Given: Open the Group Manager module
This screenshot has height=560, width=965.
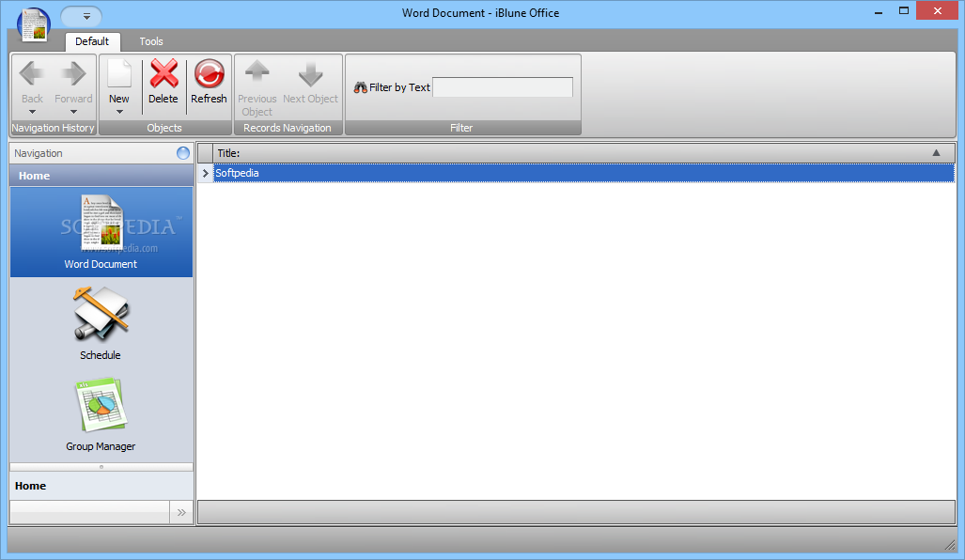Looking at the screenshot, I should point(101,414).
